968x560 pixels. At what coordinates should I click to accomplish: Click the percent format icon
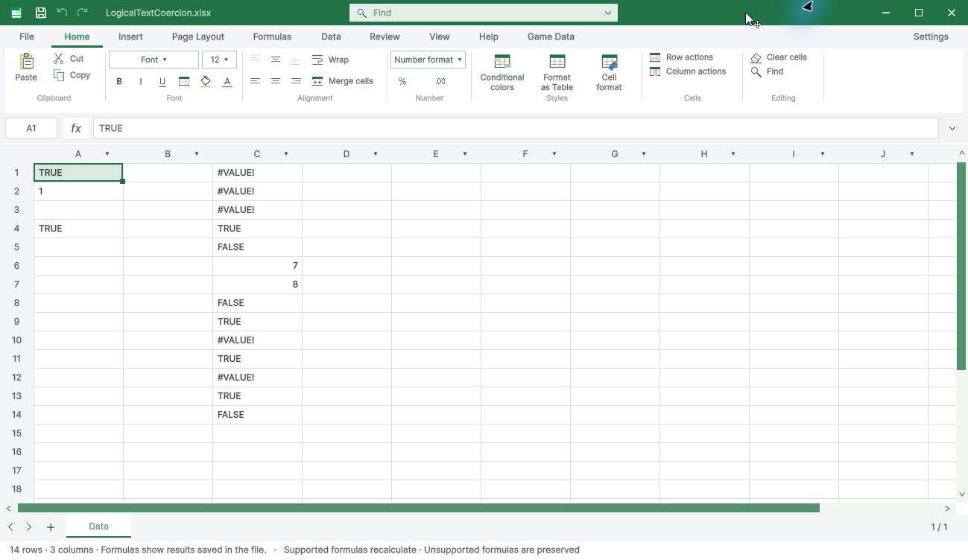click(402, 81)
